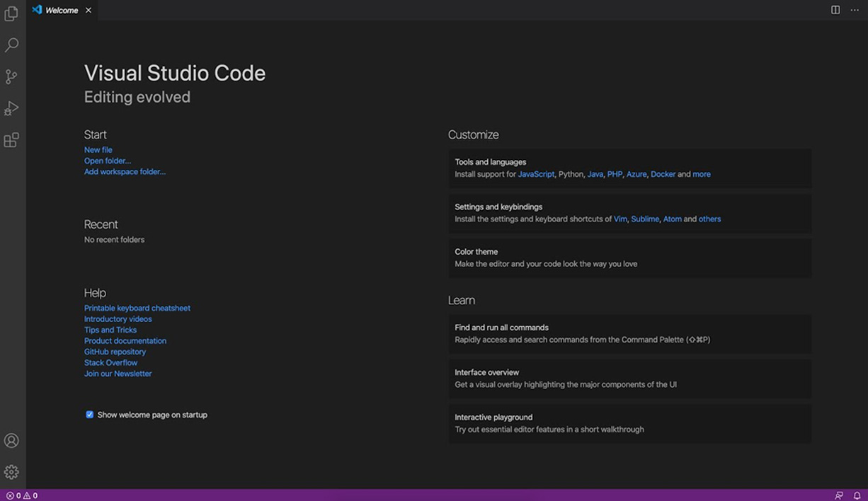
Task: Open the Run and Debug view
Action: click(11, 108)
